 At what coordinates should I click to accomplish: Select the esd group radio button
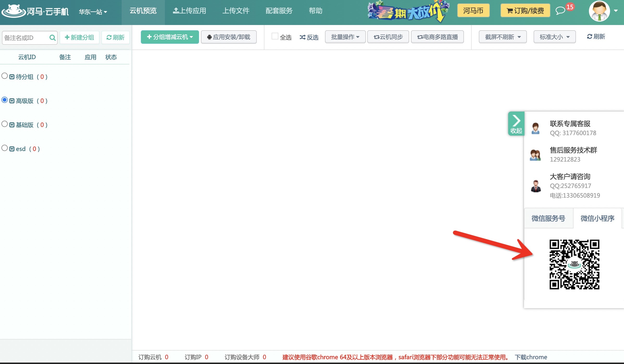4,148
